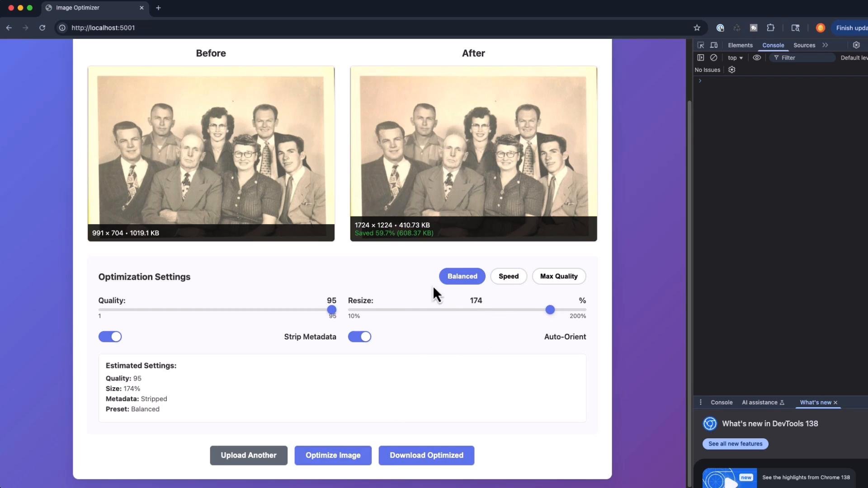868x488 pixels.
Task: Click the Quality slider handle
Action: point(332,310)
